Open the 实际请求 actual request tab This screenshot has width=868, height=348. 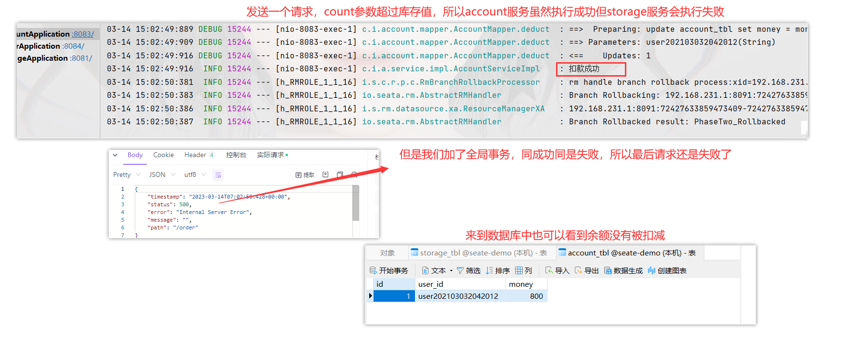272,155
